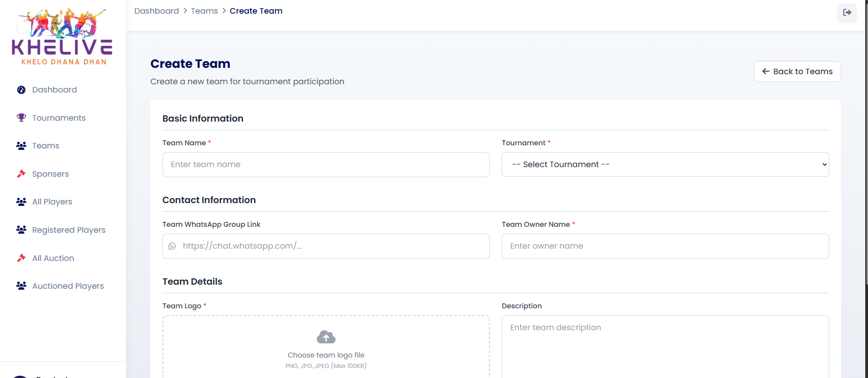Navigate to Dashboard via breadcrumb link

click(x=157, y=11)
